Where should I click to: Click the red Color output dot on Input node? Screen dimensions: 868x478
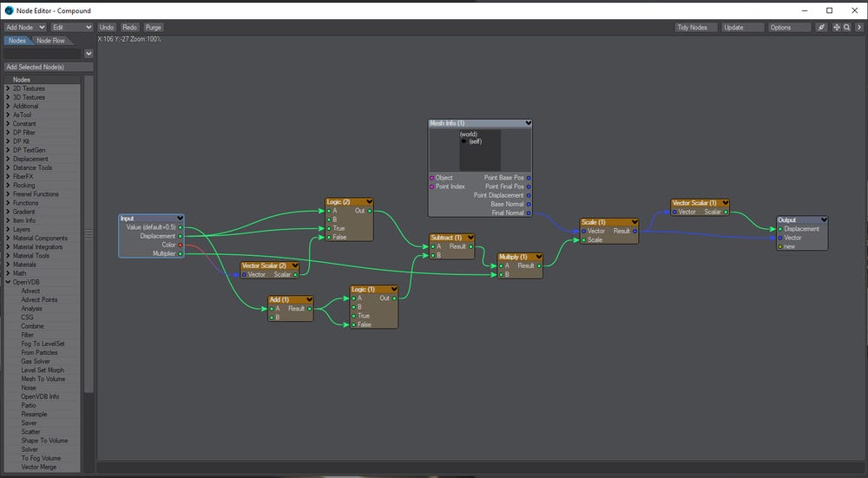pos(181,246)
